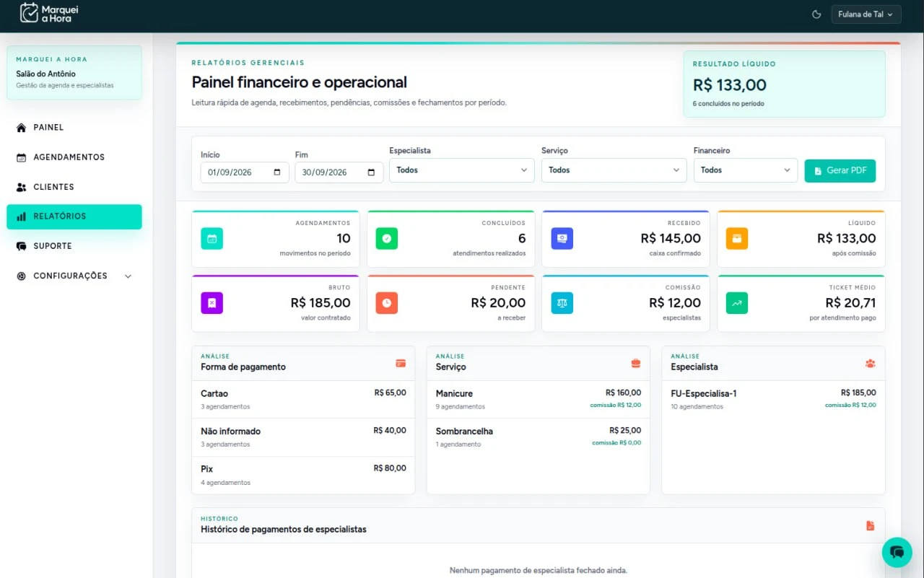Screen dimensions: 924x578
Task: Click the Suporte chat icon in sidebar
Action: (x=21, y=246)
